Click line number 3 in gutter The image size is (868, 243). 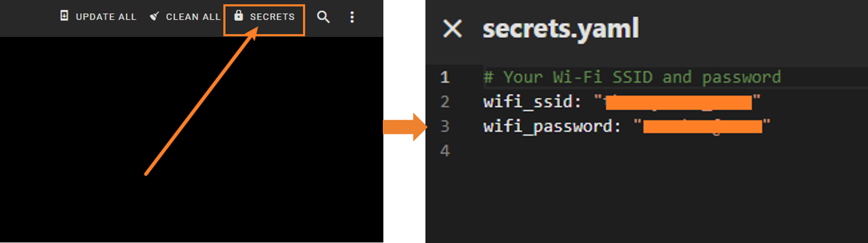point(445,126)
